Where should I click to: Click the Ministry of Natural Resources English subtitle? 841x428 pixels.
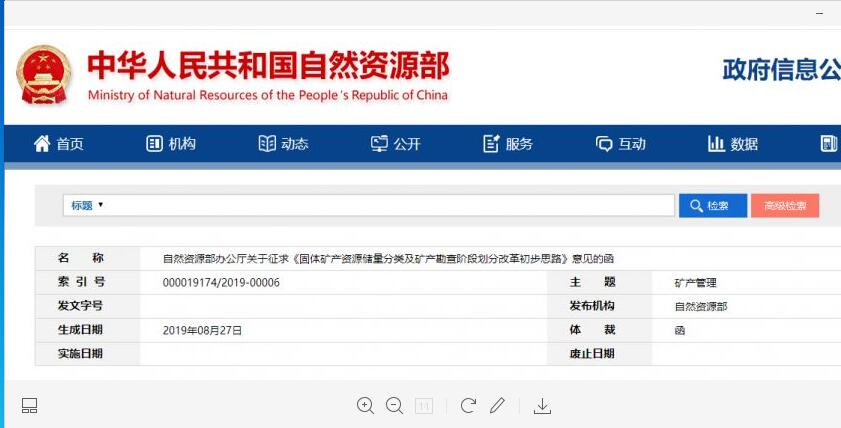click(x=268, y=95)
